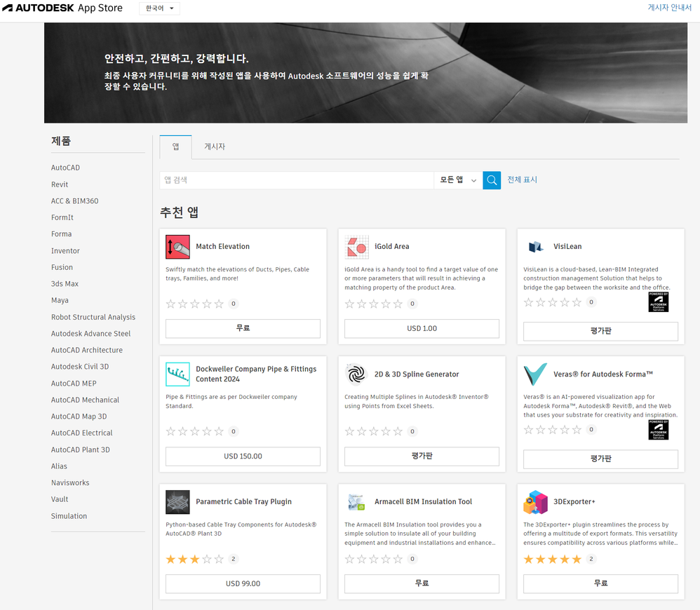
Task: Select FormIt in the product list
Action: click(x=62, y=217)
